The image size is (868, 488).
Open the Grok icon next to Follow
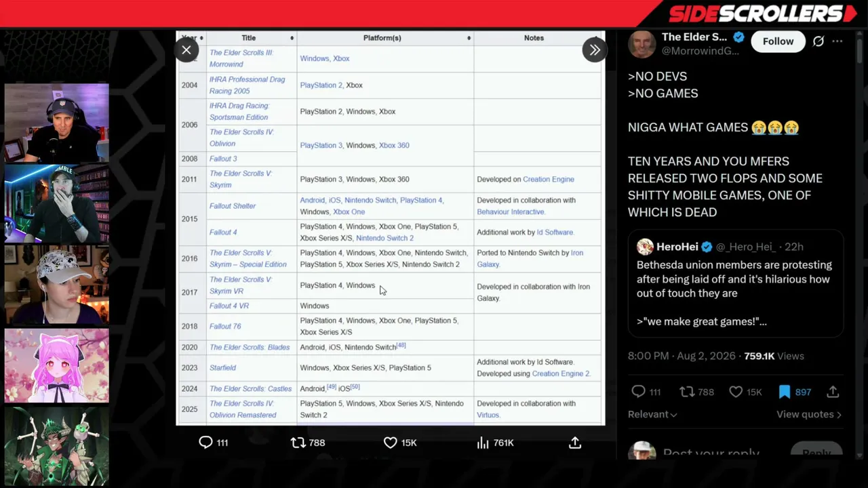coord(818,41)
